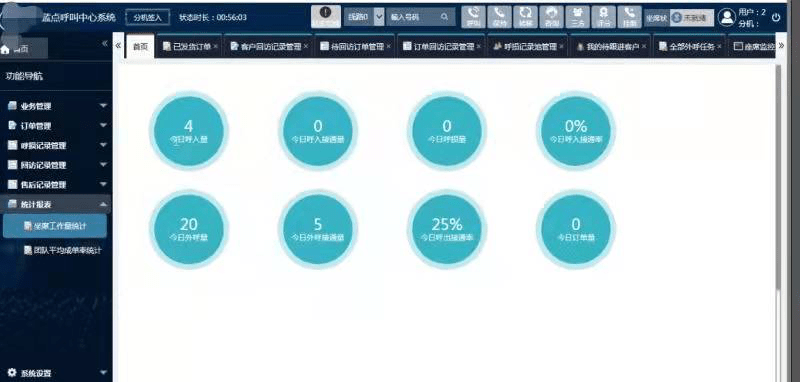The height and width of the screenshot is (382, 800).
Task: Expand the 业务管理 menu
Action: (x=56, y=106)
